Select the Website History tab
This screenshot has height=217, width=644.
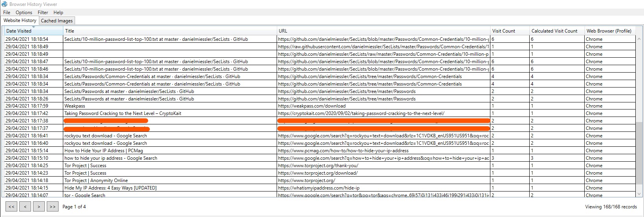pos(20,20)
